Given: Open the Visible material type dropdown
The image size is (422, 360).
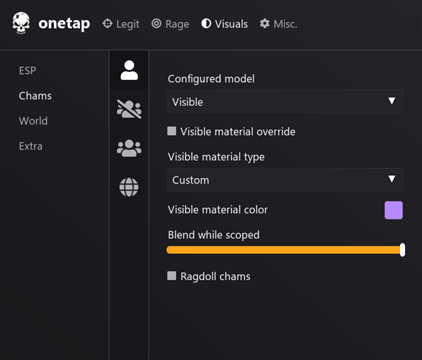Looking at the screenshot, I should [x=285, y=180].
